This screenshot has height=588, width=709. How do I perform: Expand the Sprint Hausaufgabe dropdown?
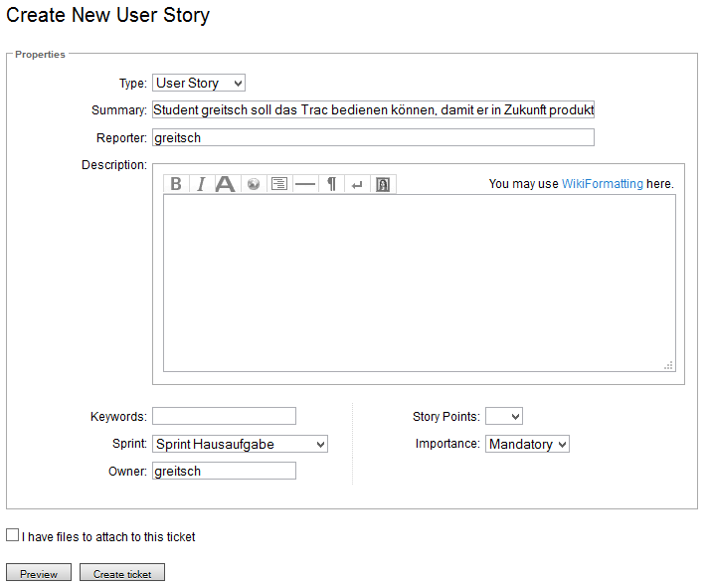pos(240,444)
